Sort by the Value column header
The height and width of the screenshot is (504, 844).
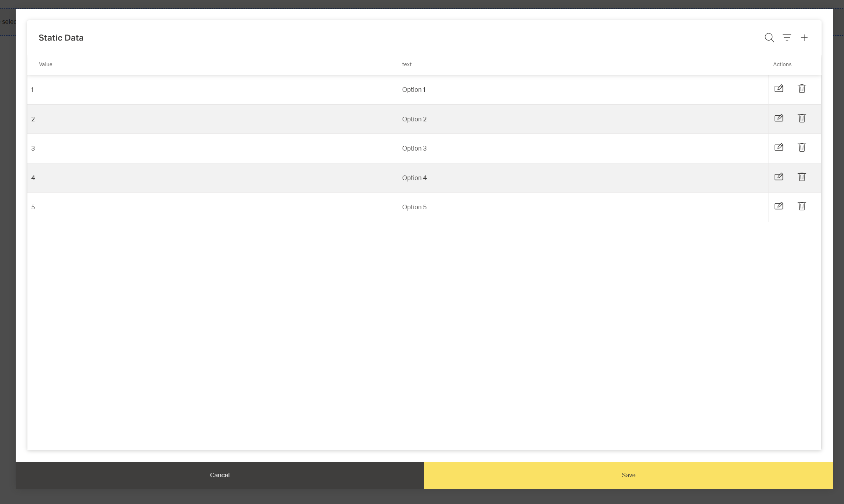[x=46, y=64]
